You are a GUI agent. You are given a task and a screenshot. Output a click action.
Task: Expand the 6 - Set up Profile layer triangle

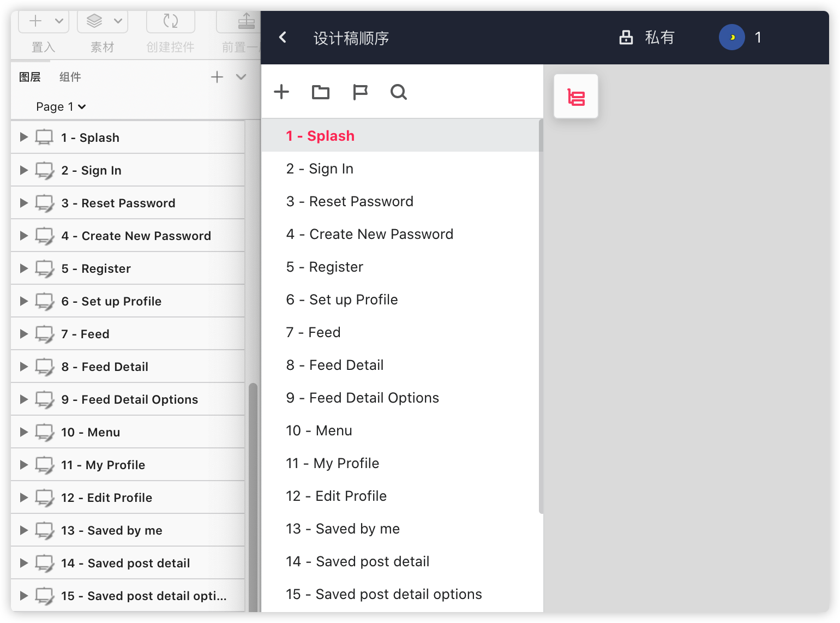[x=23, y=301]
